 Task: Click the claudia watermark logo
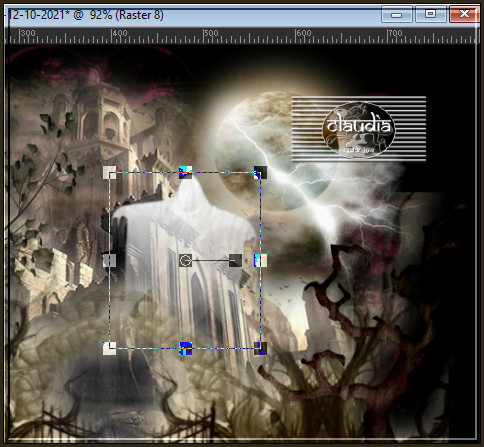(359, 129)
